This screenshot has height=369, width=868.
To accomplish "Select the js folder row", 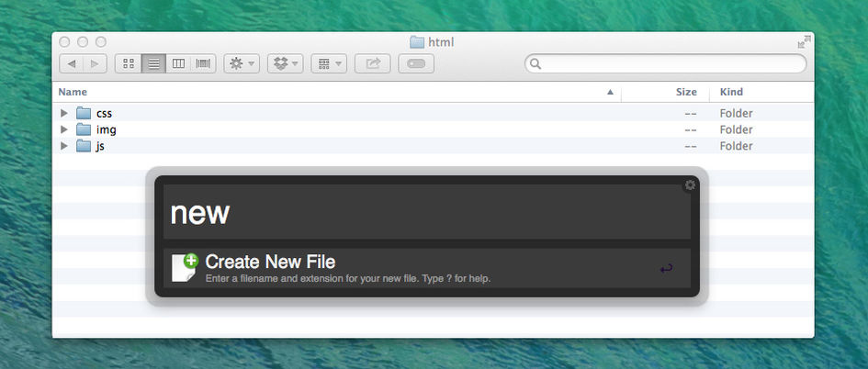I will pos(433,146).
